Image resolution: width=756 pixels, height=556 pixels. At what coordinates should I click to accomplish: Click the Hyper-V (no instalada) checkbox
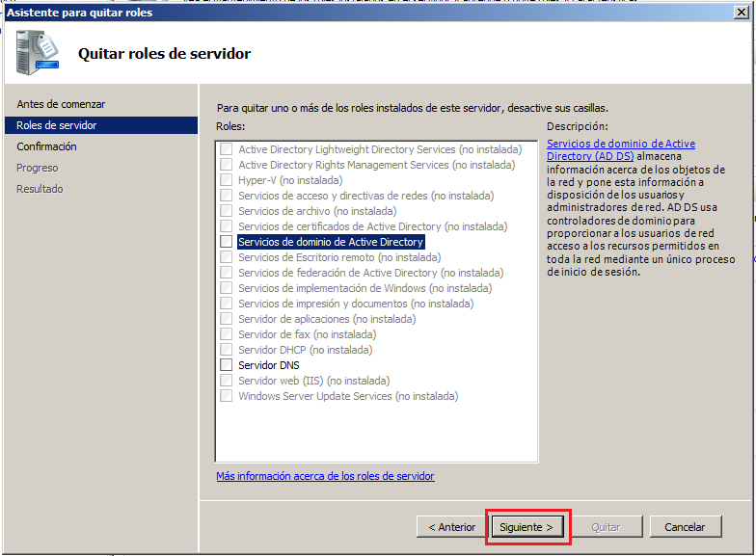(x=226, y=180)
